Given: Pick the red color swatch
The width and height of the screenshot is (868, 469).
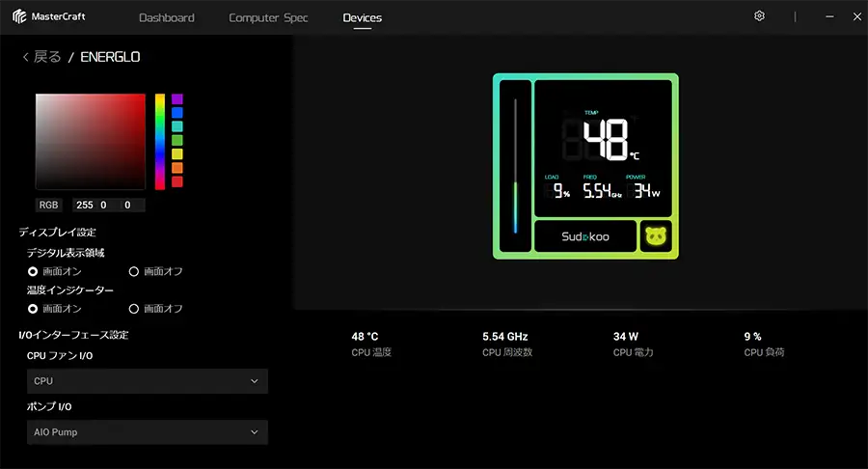Looking at the screenshot, I should (x=177, y=181).
